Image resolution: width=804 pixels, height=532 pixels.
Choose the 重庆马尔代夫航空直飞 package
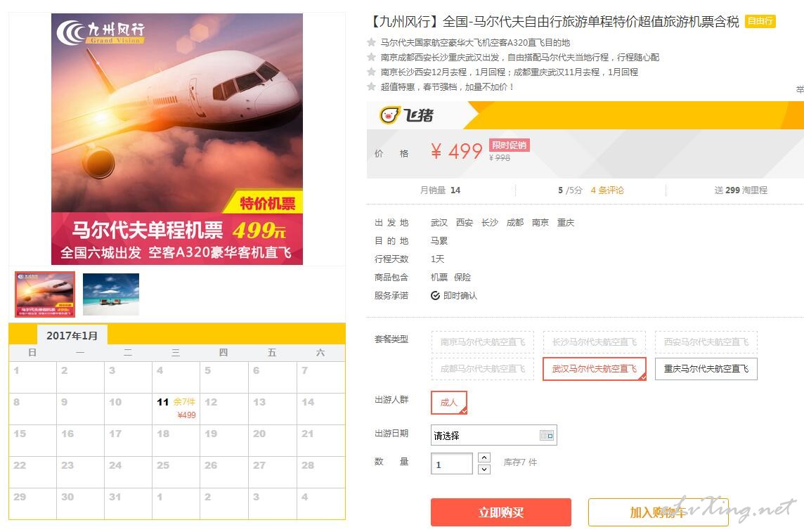point(706,368)
